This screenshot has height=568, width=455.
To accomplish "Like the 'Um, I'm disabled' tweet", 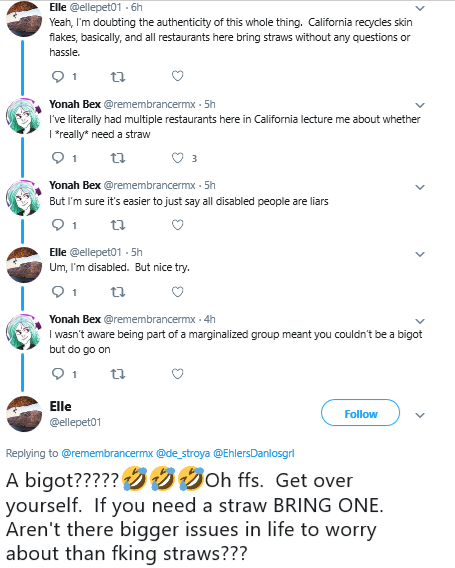I will (x=178, y=292).
